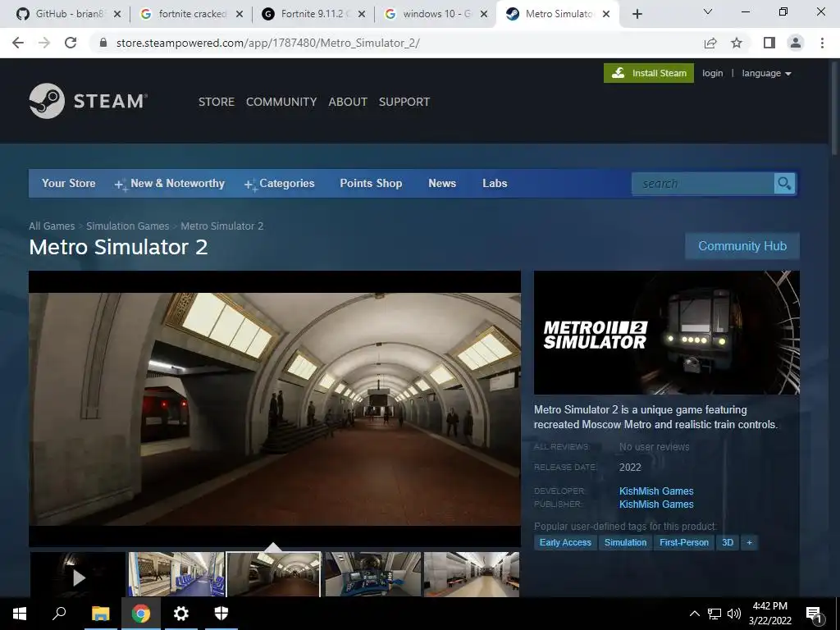Click the login link
The height and width of the screenshot is (630, 840).
click(713, 73)
